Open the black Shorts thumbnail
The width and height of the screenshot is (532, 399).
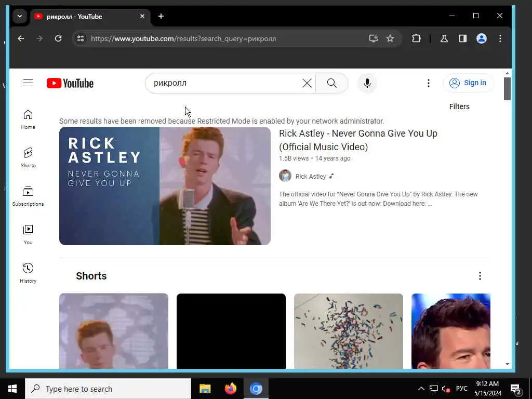point(231,331)
